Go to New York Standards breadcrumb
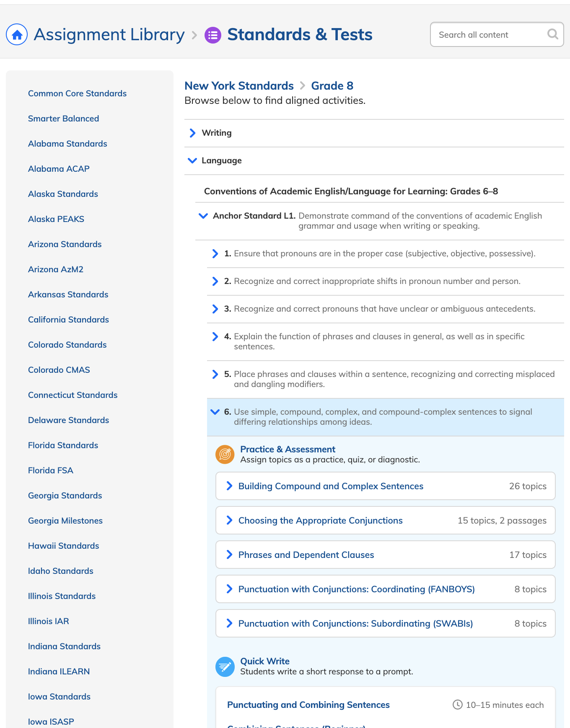This screenshot has height=728, width=570. point(239,86)
